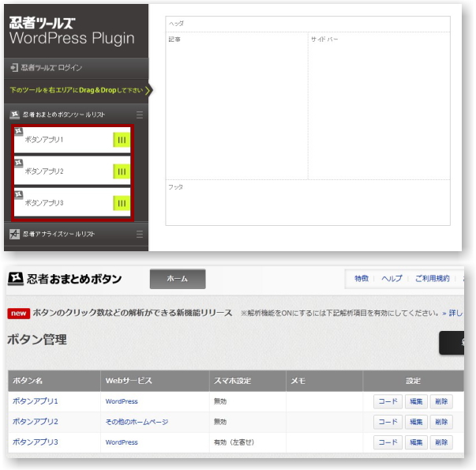
Task: Open the 特徴 menu link
Action: [362, 279]
